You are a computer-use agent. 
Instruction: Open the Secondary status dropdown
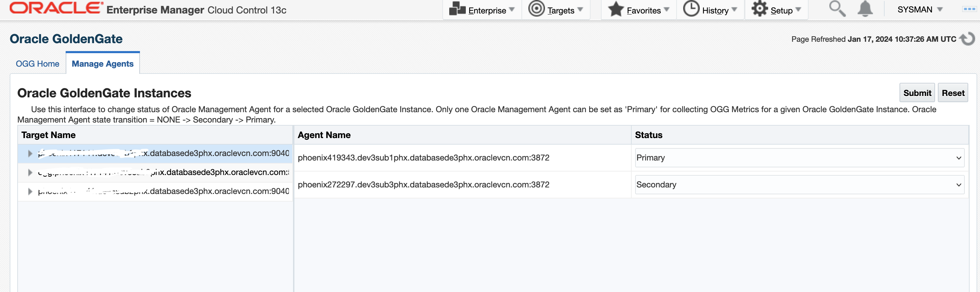tap(799, 185)
